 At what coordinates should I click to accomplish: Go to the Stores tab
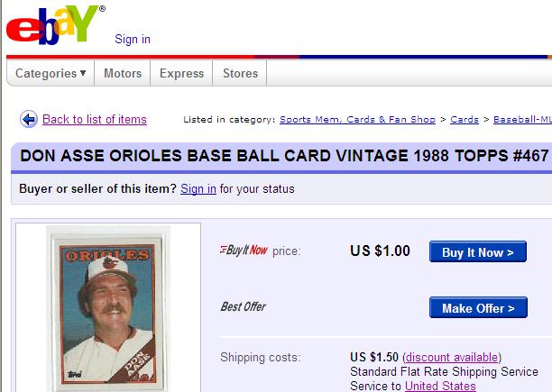[240, 73]
